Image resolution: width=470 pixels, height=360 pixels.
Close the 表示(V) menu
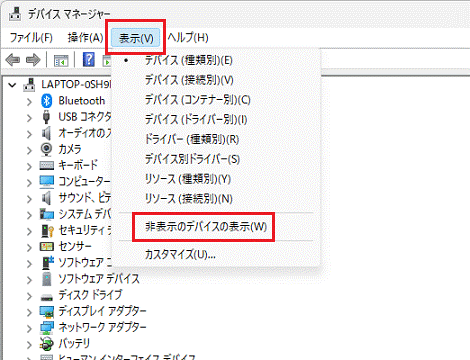[136, 38]
